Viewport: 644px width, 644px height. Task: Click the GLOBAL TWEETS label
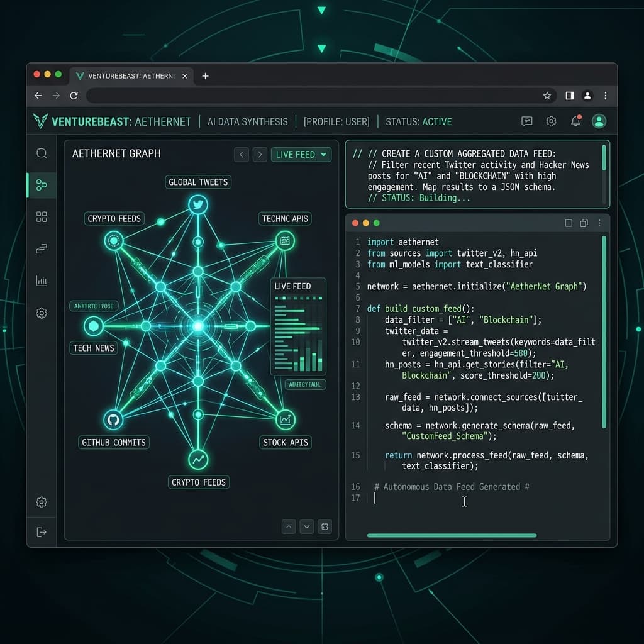[x=198, y=182]
